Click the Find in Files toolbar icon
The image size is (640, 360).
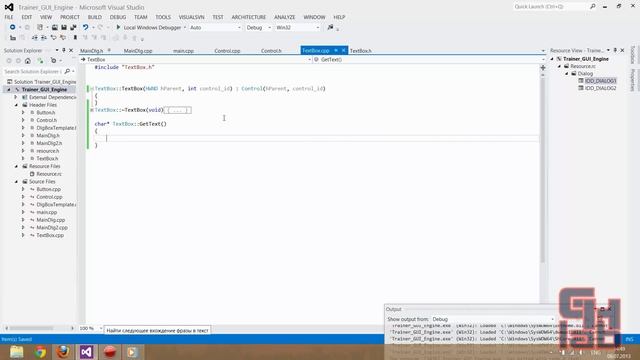[330, 27]
